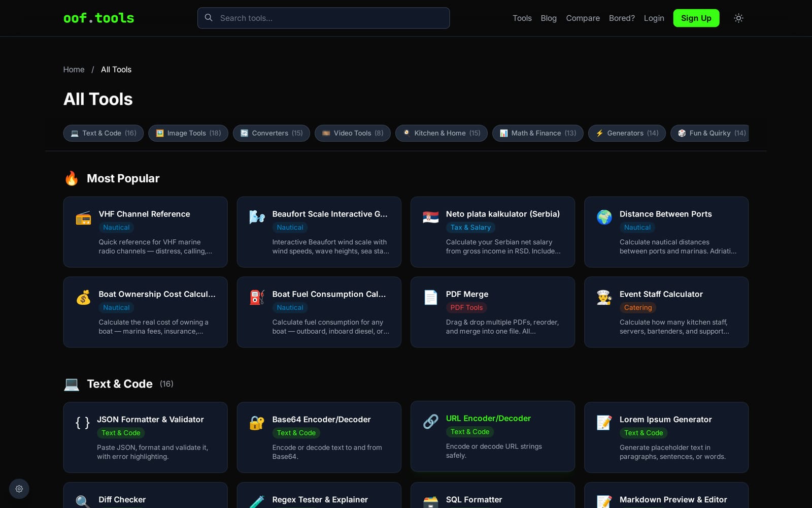Filter by Converters category chip
Image resolution: width=812 pixels, height=508 pixels.
[271, 133]
